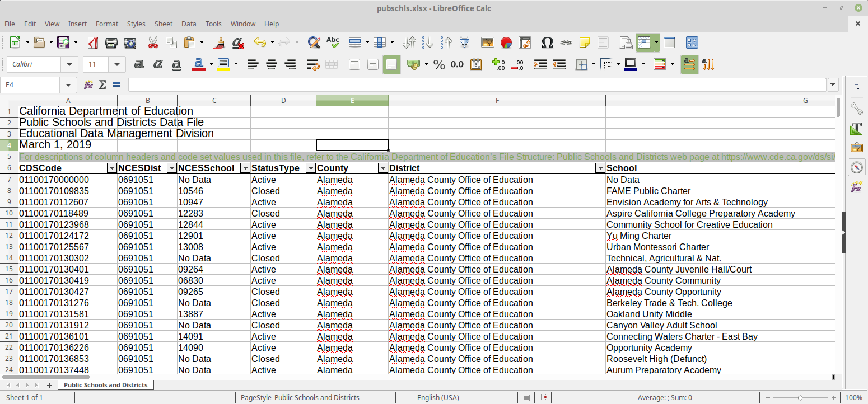This screenshot has height=404, width=868.
Task: Select the Public Schools and Districts sheet tab
Action: 106,385
